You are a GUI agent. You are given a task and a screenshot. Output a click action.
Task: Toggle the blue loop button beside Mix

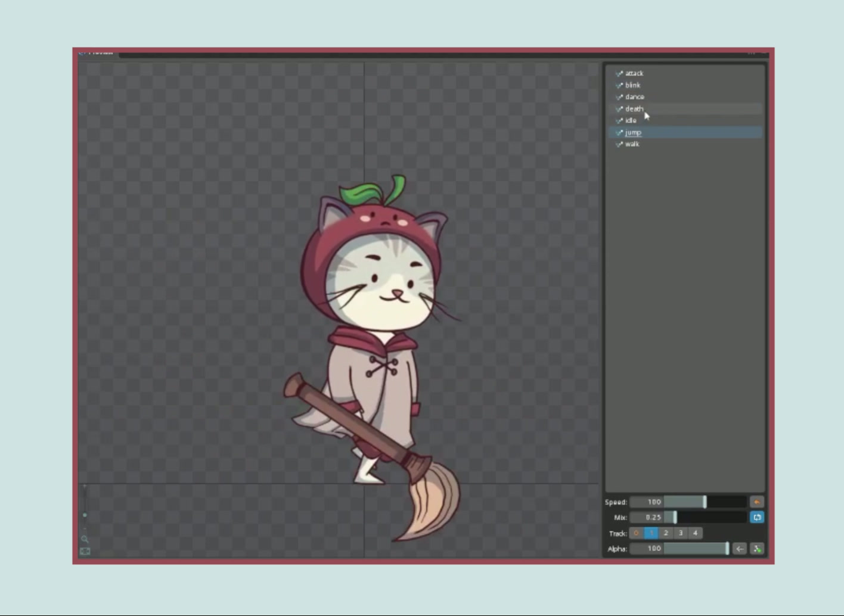(757, 517)
